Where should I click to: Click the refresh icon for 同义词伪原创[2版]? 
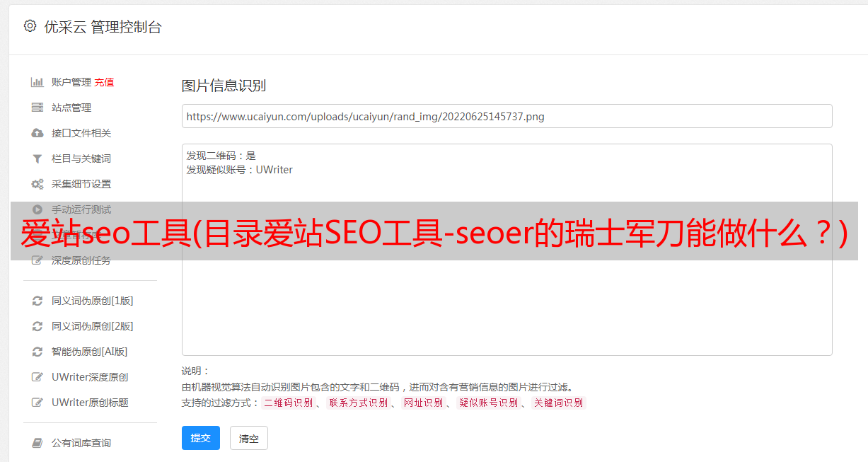tap(37, 326)
